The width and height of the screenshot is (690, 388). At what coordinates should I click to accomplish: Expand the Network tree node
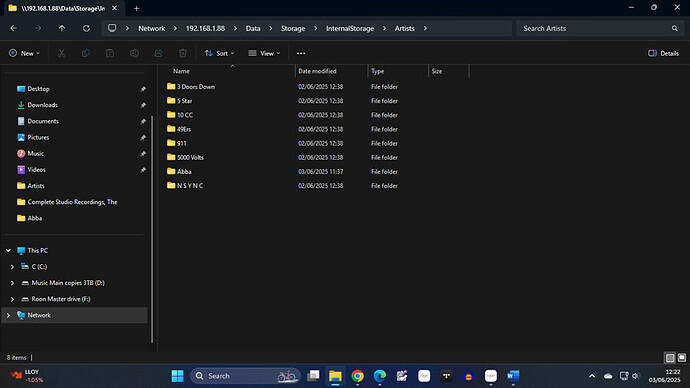pyautogui.click(x=8, y=315)
